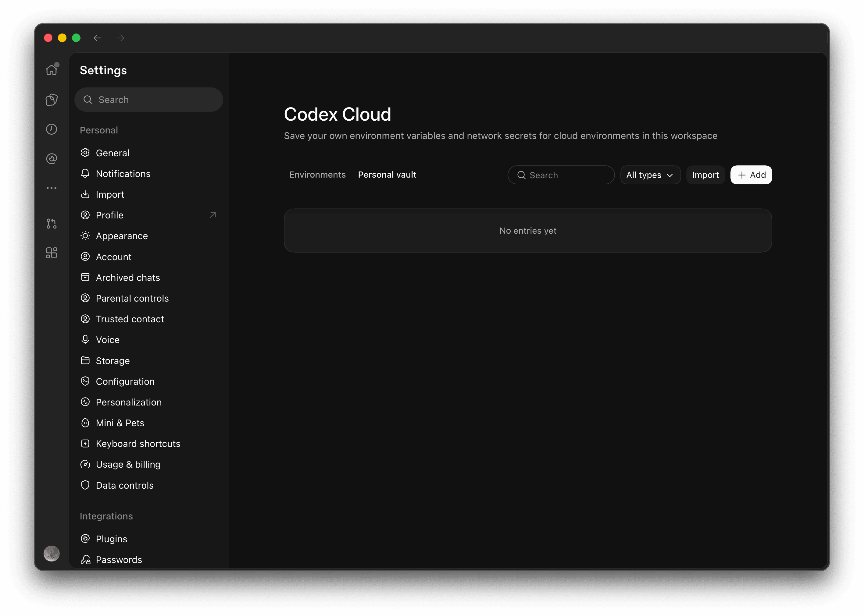This screenshot has height=616, width=864.
Task: Click the Data controls shield icon
Action: (85, 485)
